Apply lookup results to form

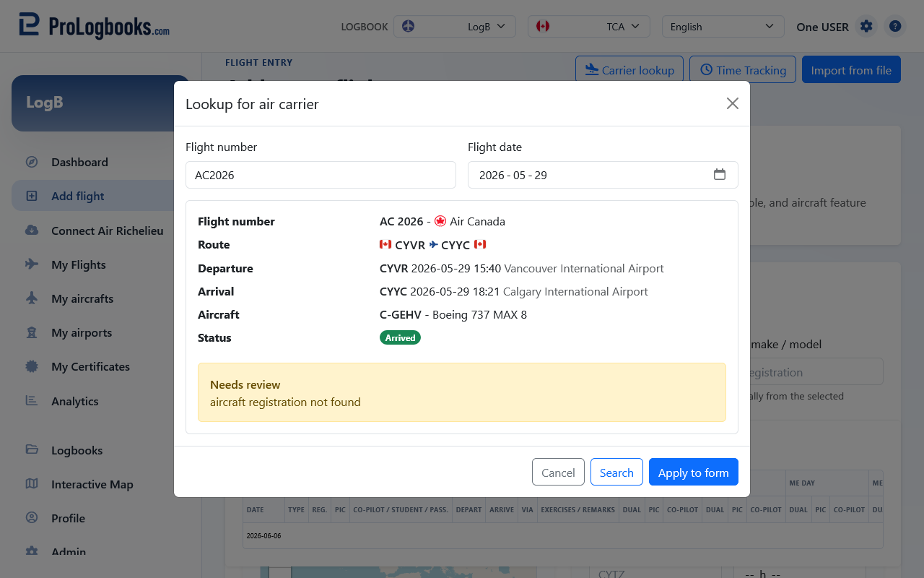(x=694, y=473)
